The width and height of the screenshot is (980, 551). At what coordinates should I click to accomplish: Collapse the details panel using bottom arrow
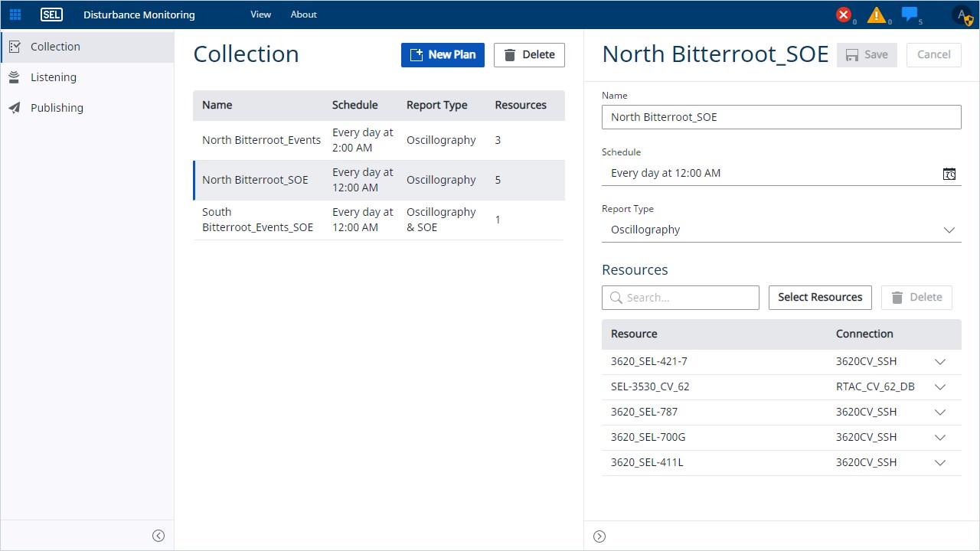tap(599, 536)
